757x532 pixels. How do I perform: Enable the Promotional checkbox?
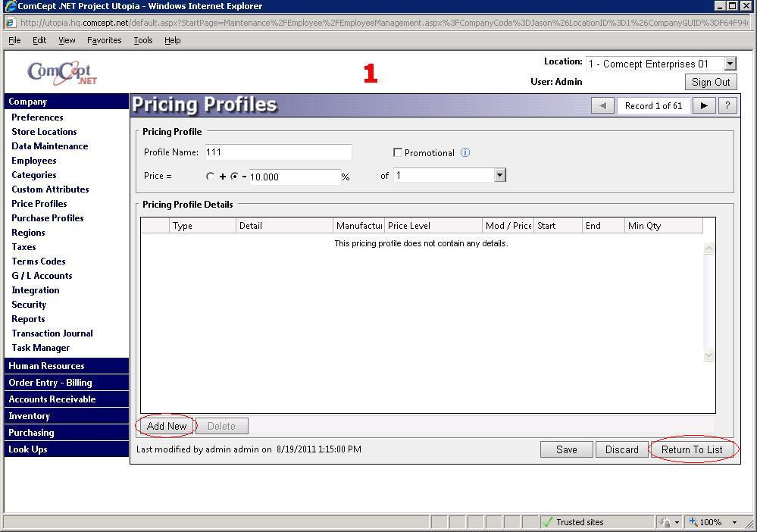click(397, 152)
